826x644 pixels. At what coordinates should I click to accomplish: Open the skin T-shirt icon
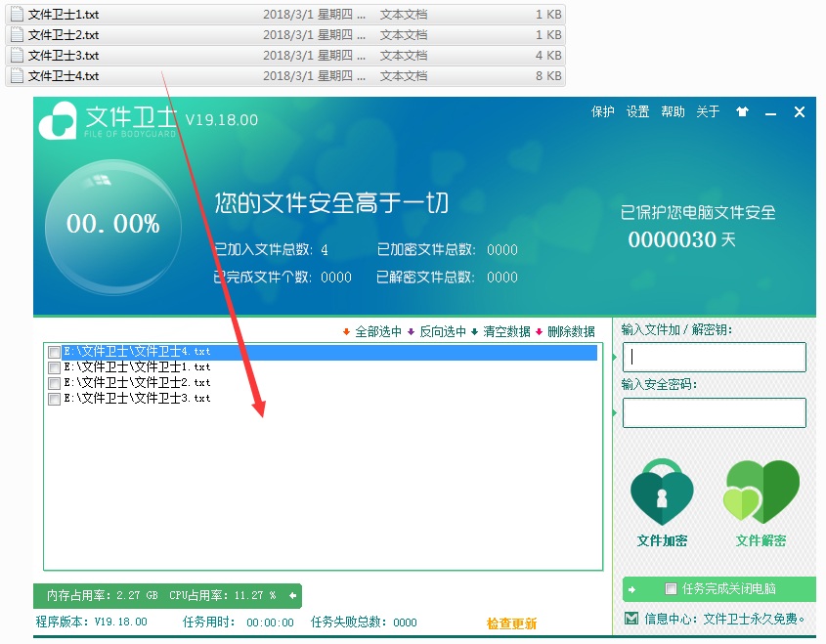click(742, 111)
